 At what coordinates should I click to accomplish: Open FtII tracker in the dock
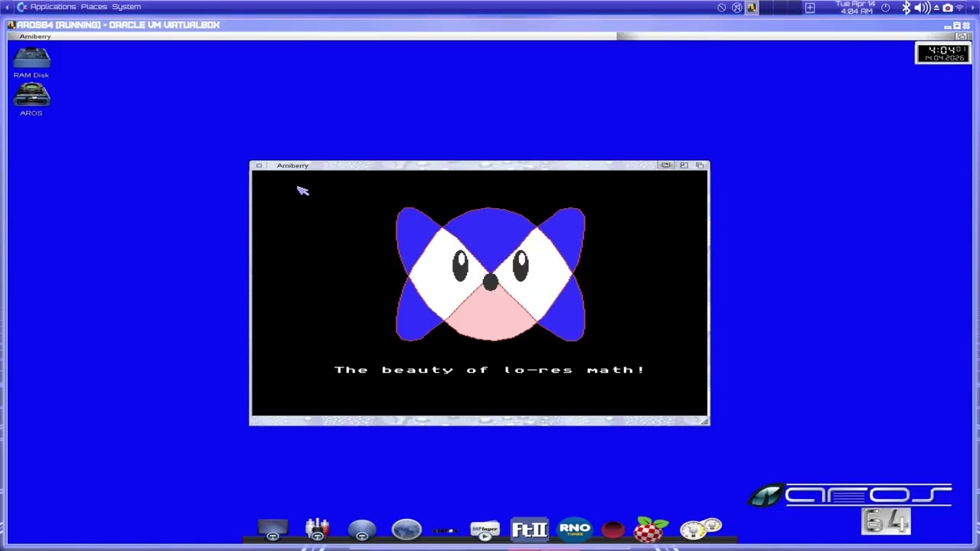[x=530, y=530]
